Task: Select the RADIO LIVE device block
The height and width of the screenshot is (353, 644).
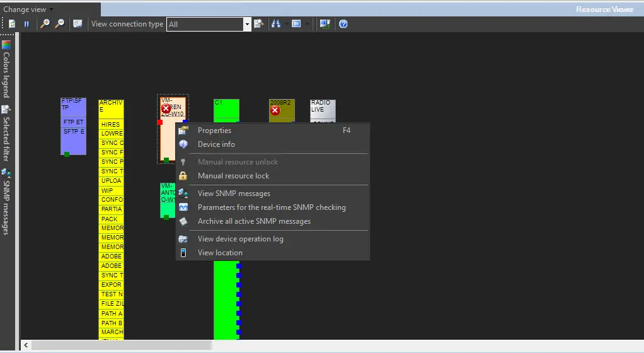Action: [x=323, y=108]
